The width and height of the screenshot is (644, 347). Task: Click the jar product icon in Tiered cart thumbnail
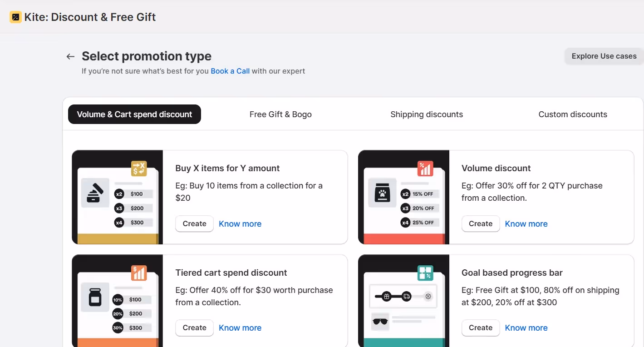point(95,297)
